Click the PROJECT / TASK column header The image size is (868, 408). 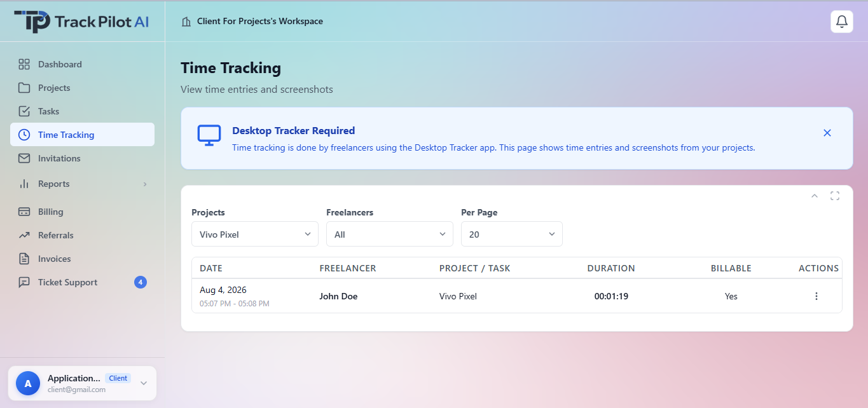(x=475, y=268)
